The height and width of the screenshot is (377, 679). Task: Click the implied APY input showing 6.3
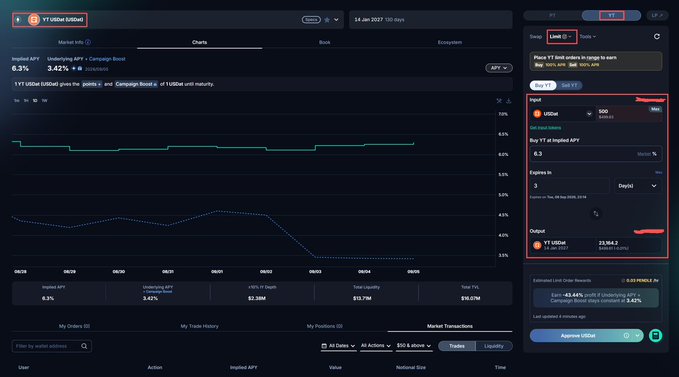click(x=595, y=154)
